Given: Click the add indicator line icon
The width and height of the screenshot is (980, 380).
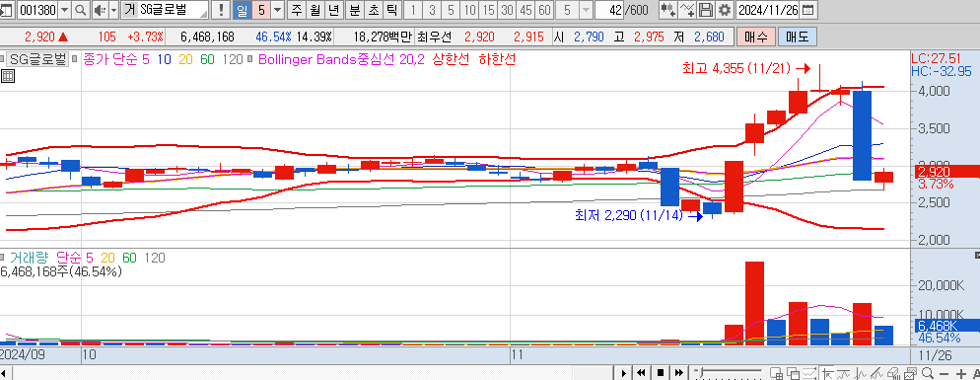Looking at the screenshot, I should [687, 10].
